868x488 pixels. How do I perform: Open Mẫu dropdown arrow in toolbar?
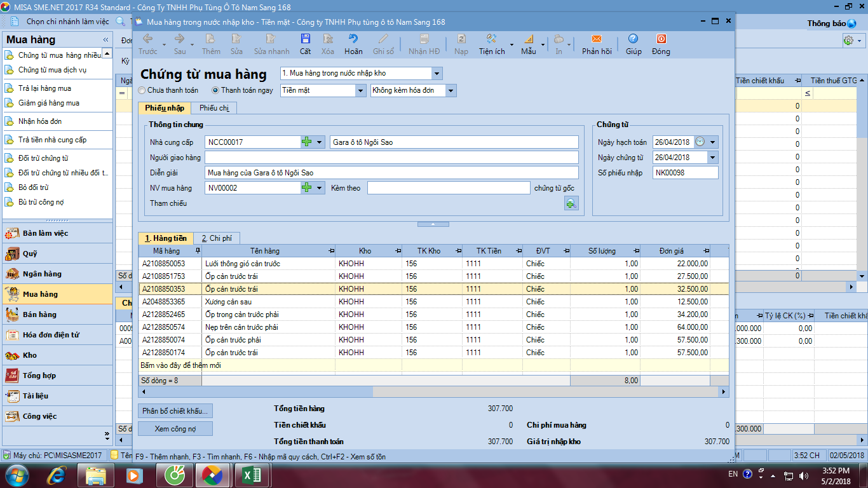tap(543, 45)
